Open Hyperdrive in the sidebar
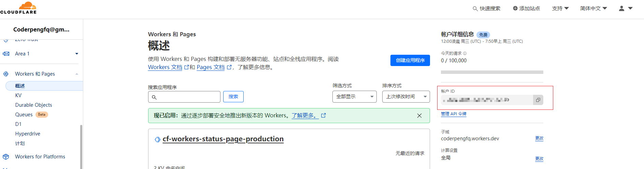The width and height of the screenshot is (644, 169). coord(28,134)
